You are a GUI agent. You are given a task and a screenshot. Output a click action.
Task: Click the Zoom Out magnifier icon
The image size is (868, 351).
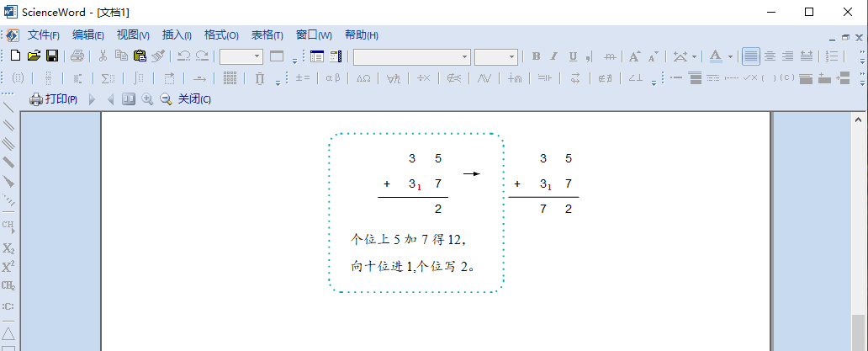[166, 99]
